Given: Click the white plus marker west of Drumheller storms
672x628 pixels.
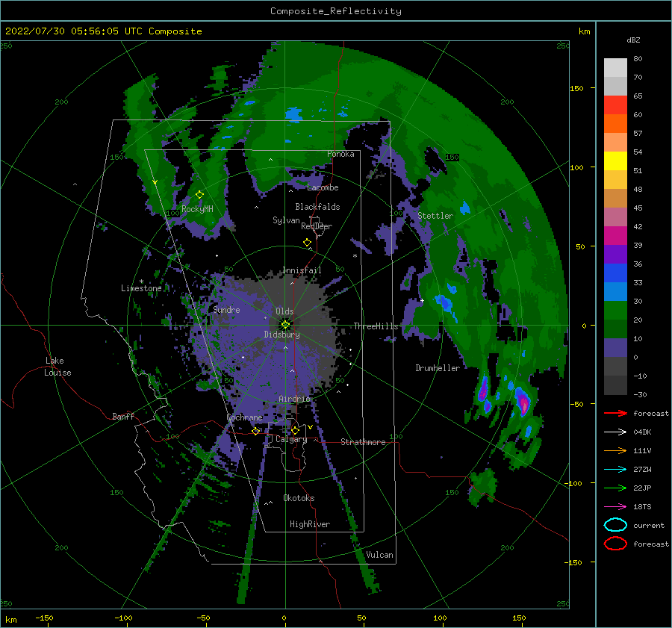Looking at the screenshot, I should click(x=422, y=300).
